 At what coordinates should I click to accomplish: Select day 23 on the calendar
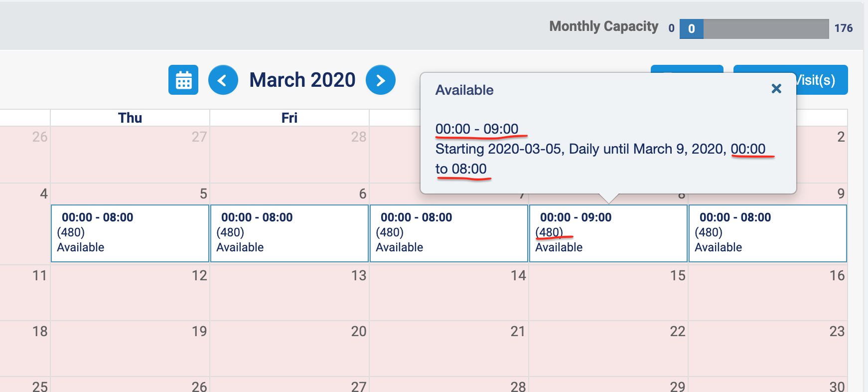tap(767, 348)
